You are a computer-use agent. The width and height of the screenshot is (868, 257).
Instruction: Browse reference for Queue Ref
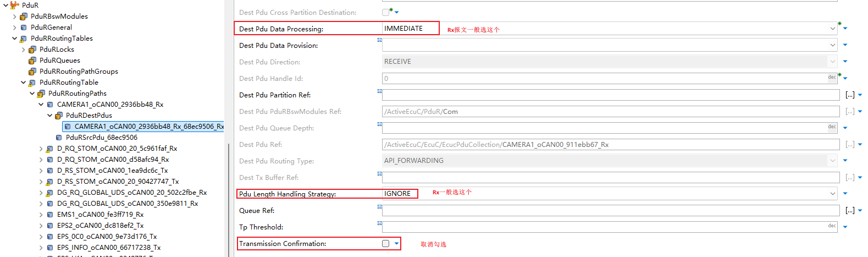[x=850, y=211]
